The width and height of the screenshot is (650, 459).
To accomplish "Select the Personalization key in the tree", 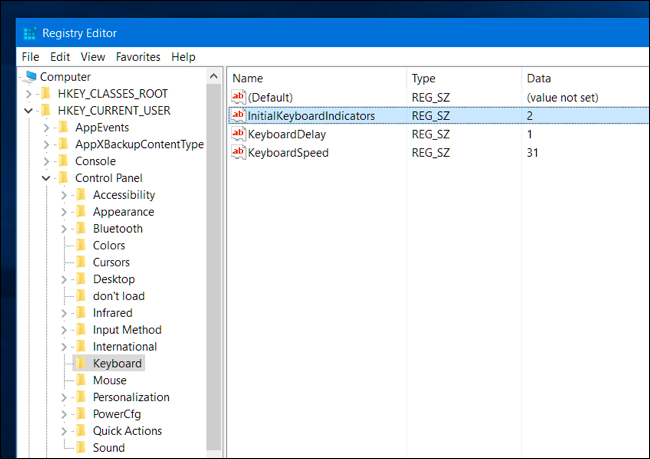I will tap(130, 397).
